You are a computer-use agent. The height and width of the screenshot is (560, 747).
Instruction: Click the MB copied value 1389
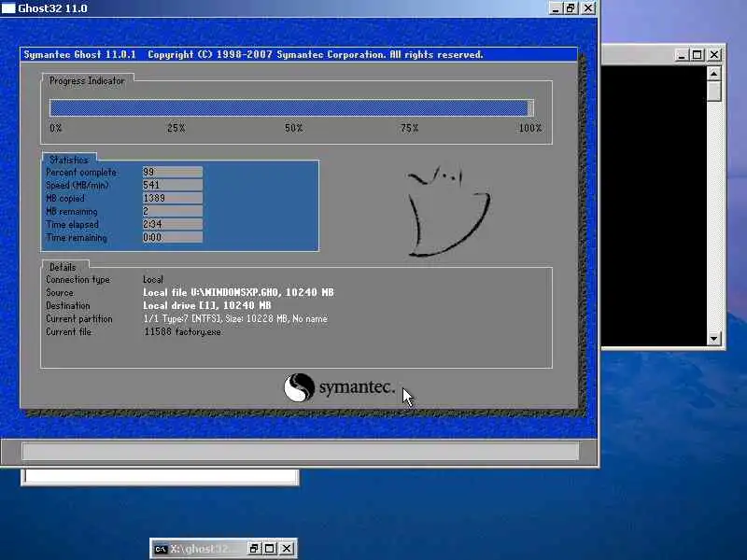tap(173, 198)
